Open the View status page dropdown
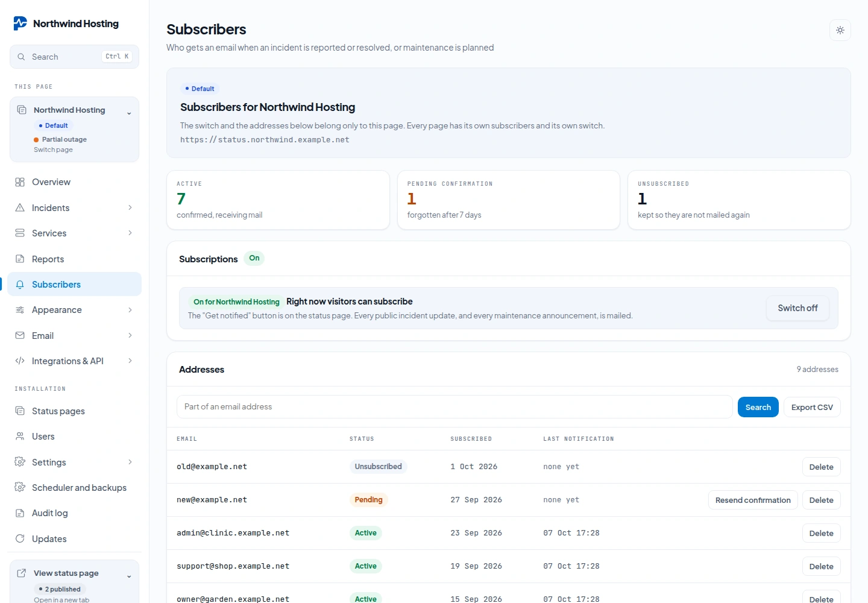Viewport: 868px width, 603px height. point(129,576)
